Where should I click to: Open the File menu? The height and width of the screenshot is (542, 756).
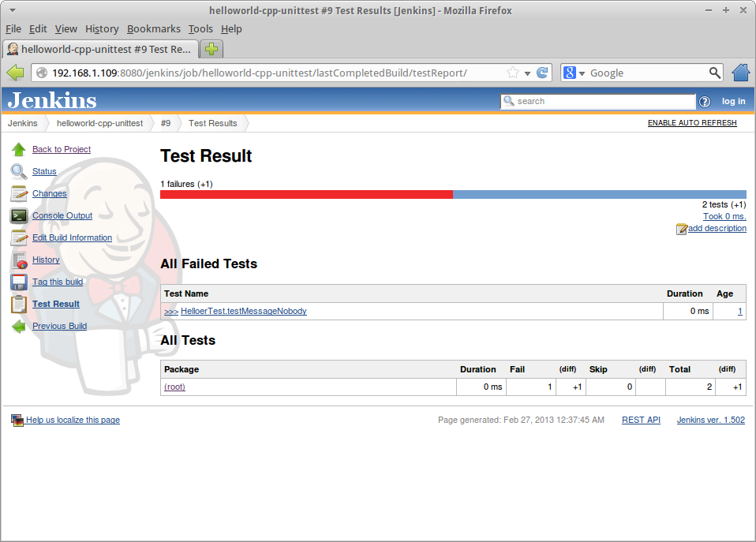click(x=13, y=29)
